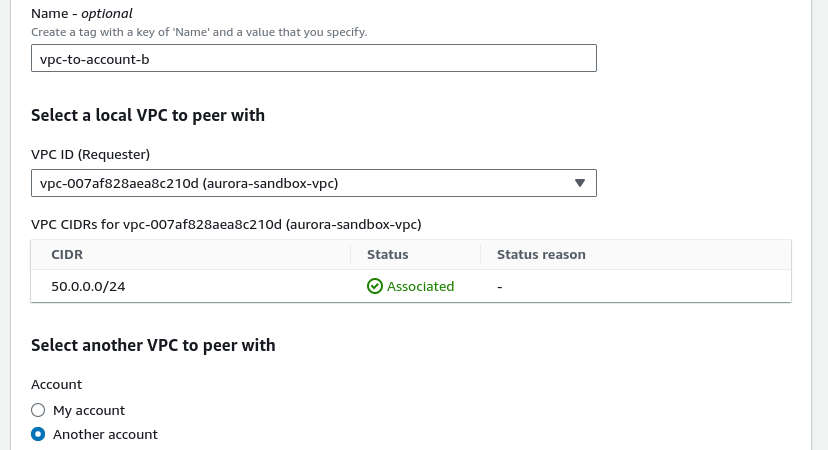Click the CIDR column header
The height and width of the screenshot is (450, 828).
click(67, 255)
